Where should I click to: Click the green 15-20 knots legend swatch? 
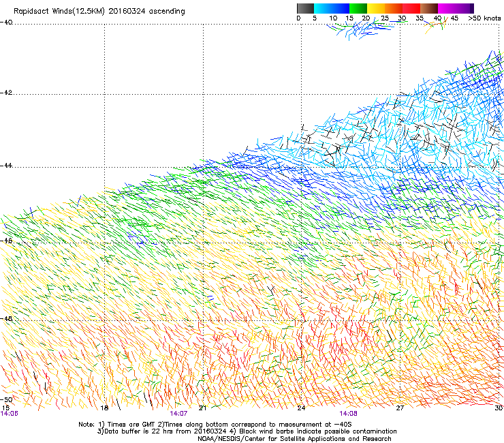click(x=358, y=8)
